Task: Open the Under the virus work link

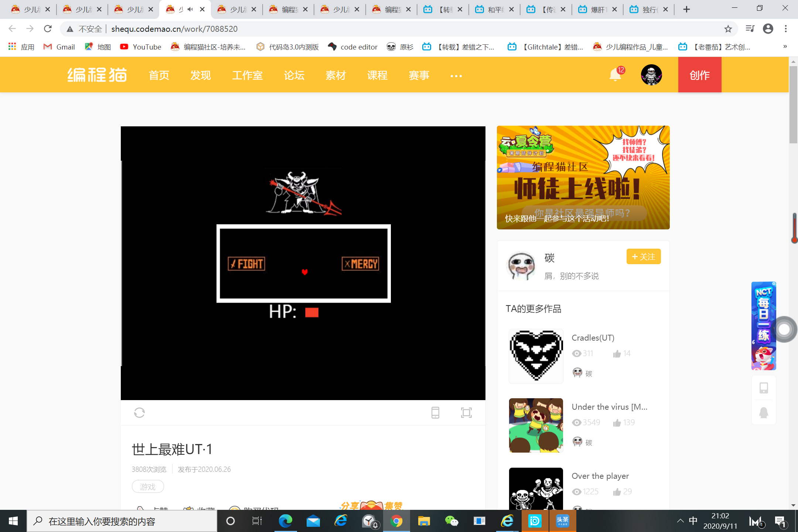Action: 610,407
